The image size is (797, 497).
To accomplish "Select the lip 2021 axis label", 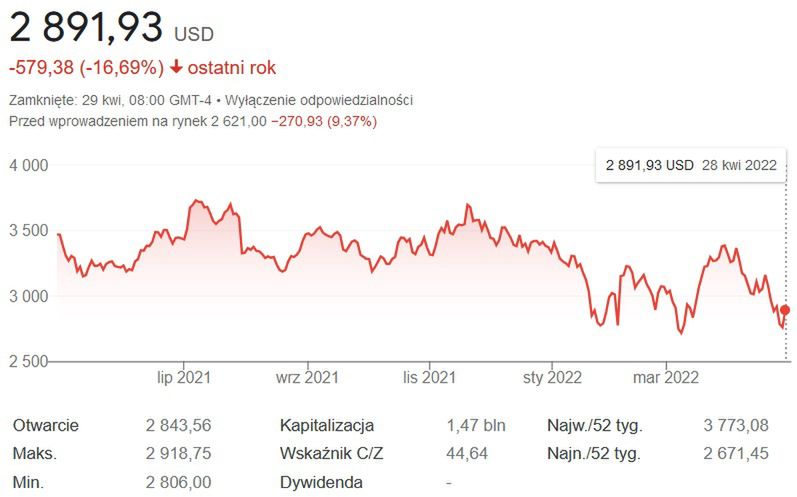I will [x=183, y=377].
